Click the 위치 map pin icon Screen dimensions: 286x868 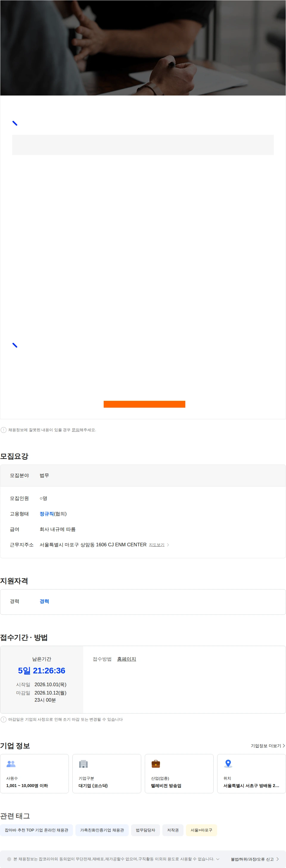tap(228, 764)
